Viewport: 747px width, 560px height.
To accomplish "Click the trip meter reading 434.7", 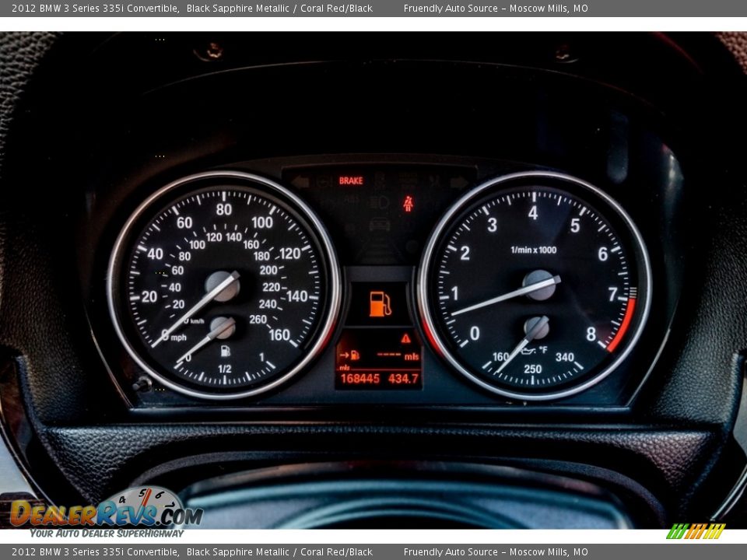I will coord(403,379).
